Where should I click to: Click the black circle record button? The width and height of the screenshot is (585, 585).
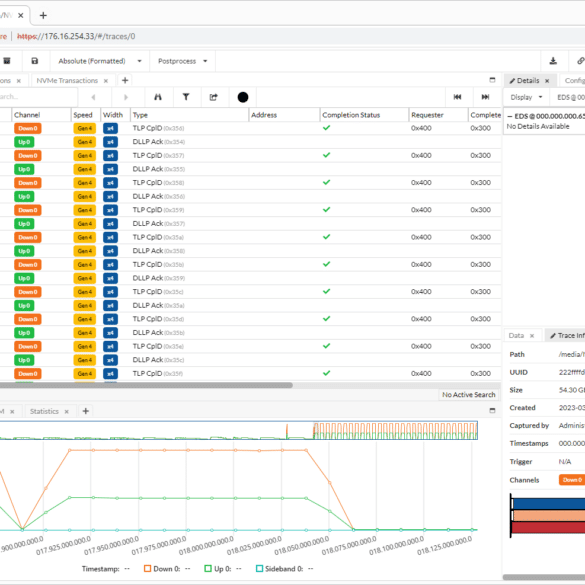pos(243,97)
